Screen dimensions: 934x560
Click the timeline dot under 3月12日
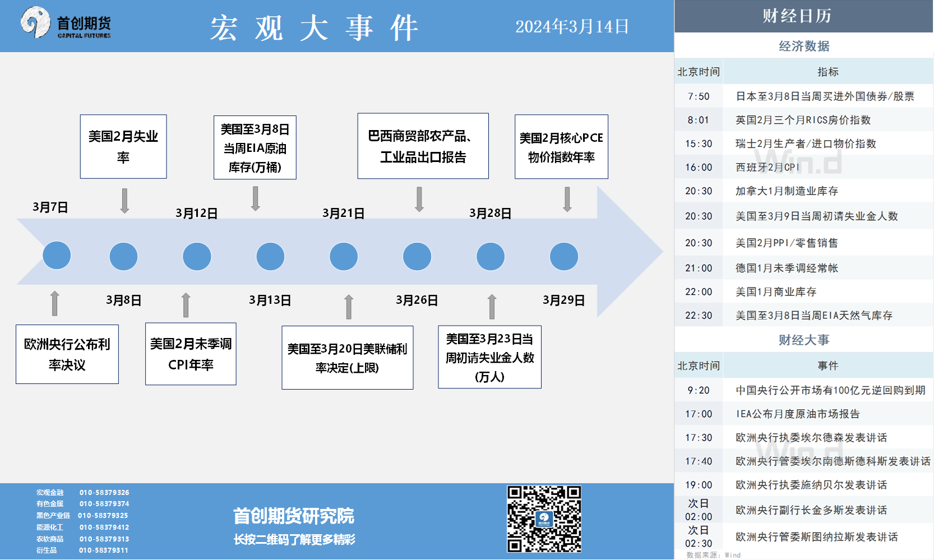197,256
